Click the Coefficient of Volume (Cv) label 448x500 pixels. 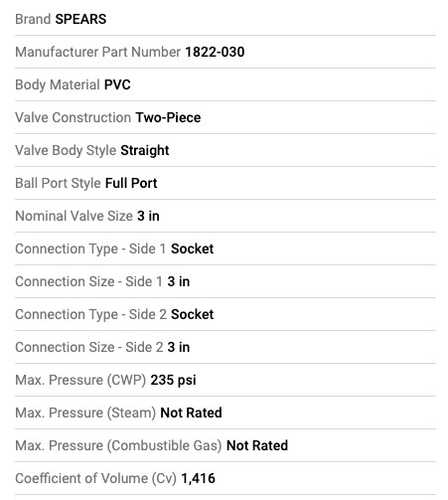(x=96, y=478)
